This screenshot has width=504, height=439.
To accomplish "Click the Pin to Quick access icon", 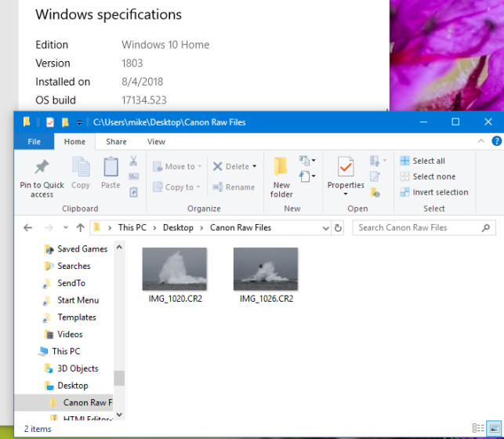I will click(42, 167).
